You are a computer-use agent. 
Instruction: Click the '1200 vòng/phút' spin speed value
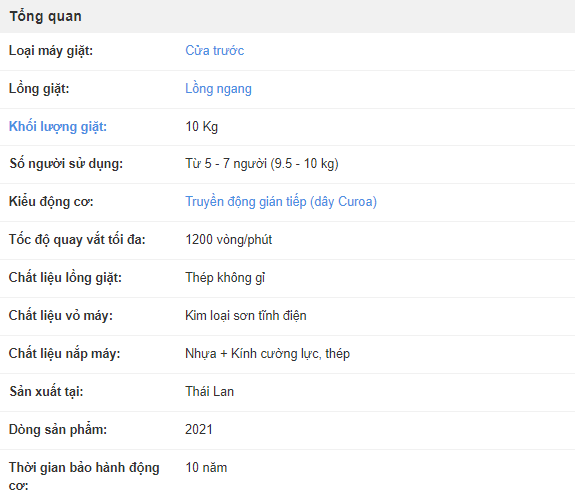click(228, 239)
